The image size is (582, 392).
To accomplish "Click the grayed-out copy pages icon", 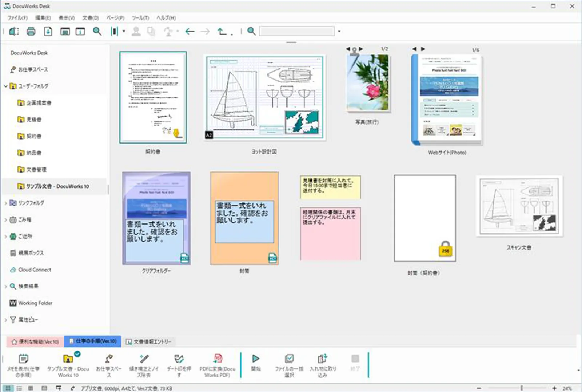I will click(151, 31).
